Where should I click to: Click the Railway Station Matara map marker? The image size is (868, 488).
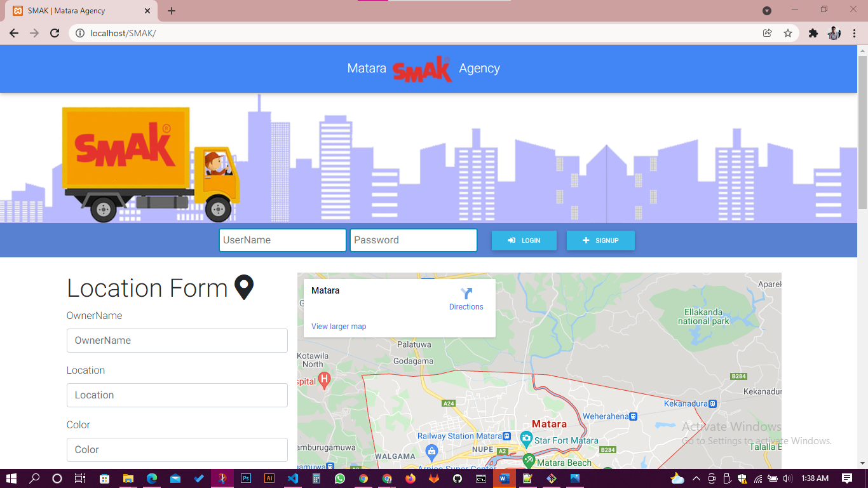click(x=506, y=437)
